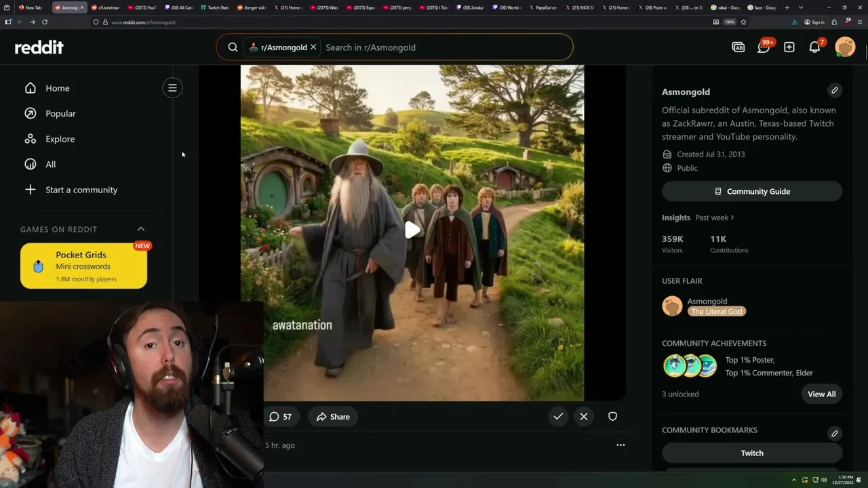Play the Gandalf and hobbits video
The height and width of the screenshot is (488, 868).
click(412, 230)
